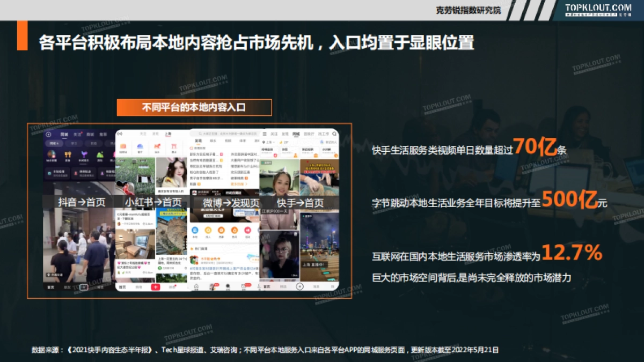
Task: Tap the blue cloud icon in Xiaohongshu
Action: point(140,146)
